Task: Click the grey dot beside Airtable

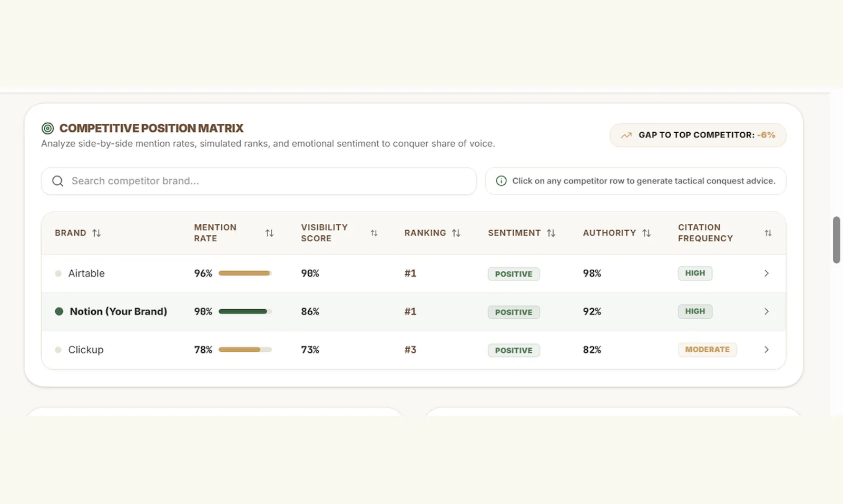Action: 58,273
